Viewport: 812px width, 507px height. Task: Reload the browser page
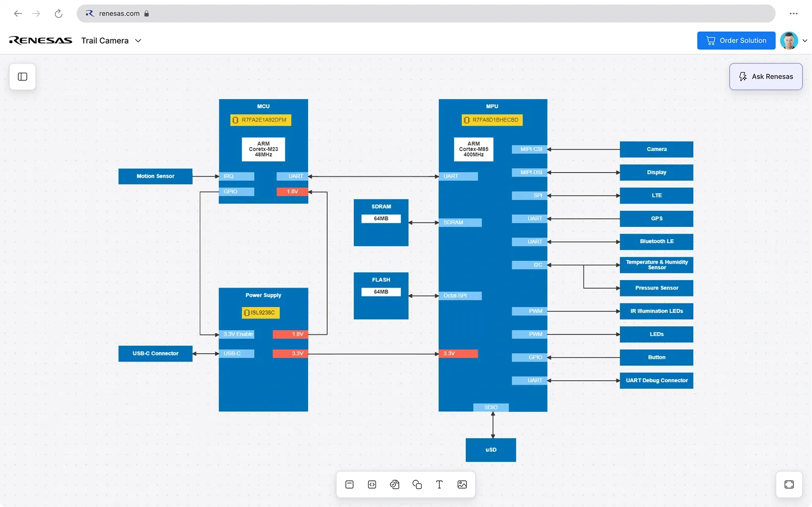pyautogui.click(x=58, y=13)
